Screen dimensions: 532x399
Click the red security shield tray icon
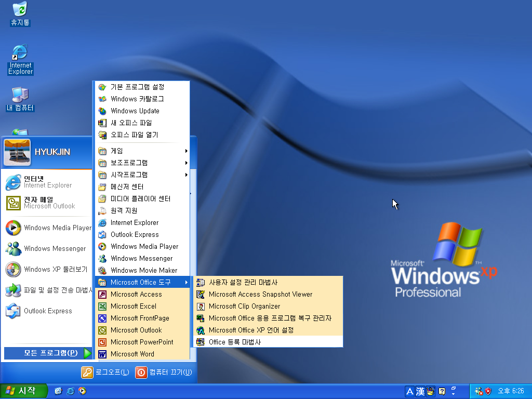pos(488,391)
